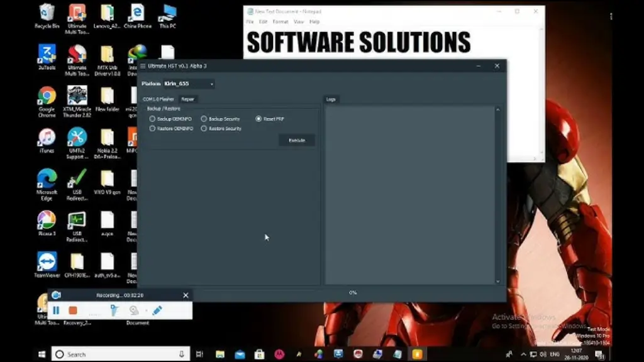Image resolution: width=644 pixels, height=362 pixels.
Task: Select the CPH1901E folder icon
Action: [x=77, y=265]
